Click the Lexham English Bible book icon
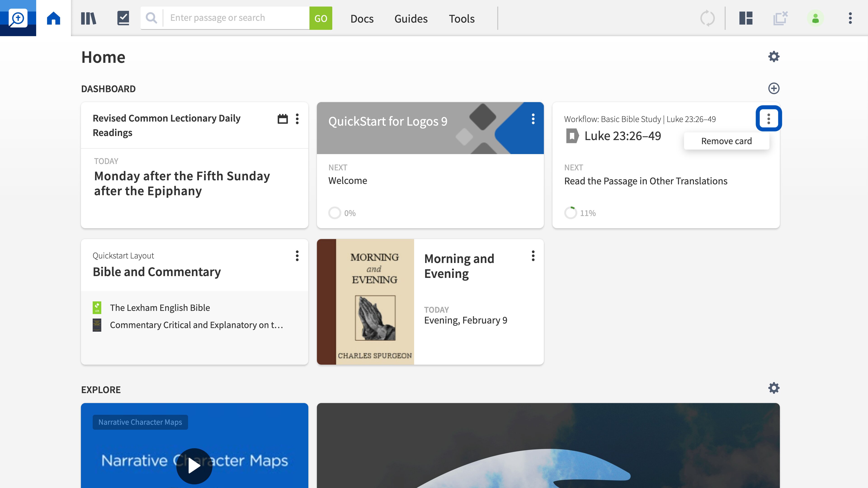 (97, 307)
